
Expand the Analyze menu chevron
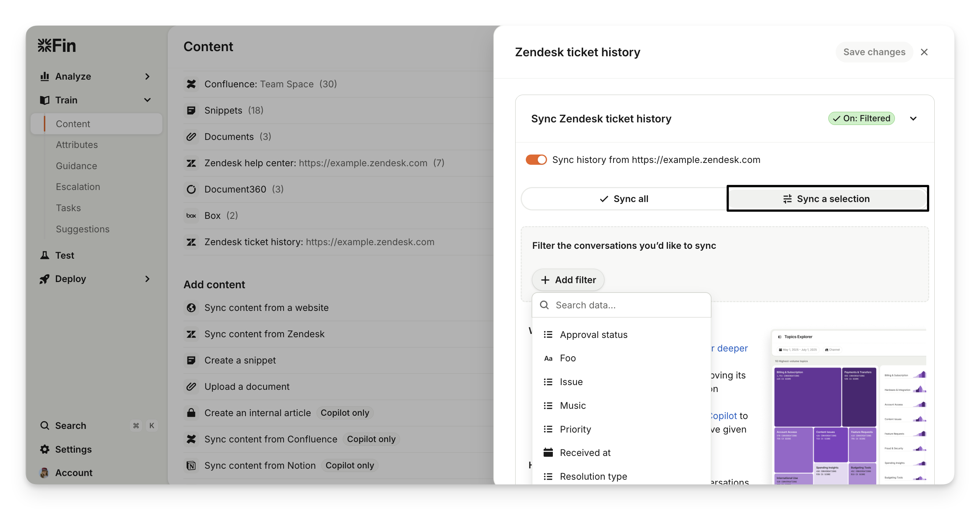click(x=147, y=76)
